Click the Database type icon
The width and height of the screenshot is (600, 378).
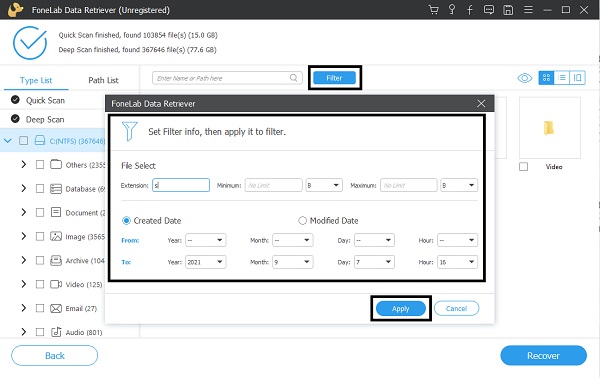pyautogui.click(x=56, y=189)
